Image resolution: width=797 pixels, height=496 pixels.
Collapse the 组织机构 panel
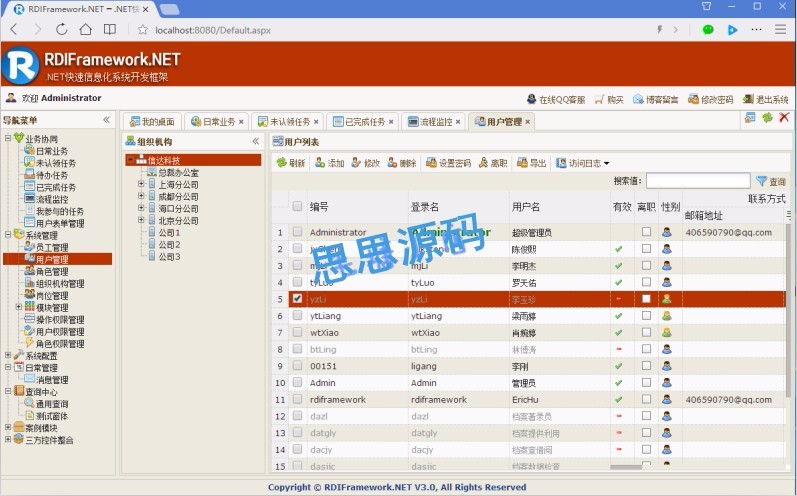[256, 141]
